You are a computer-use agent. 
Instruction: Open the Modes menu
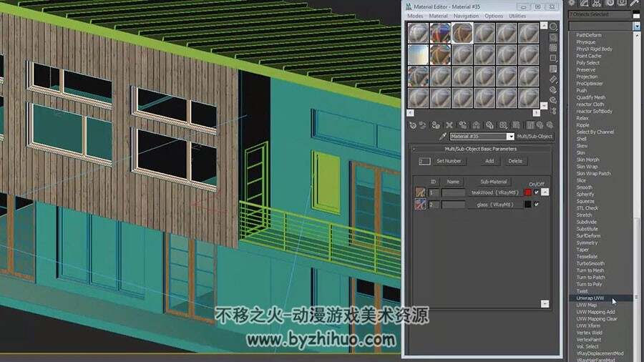(415, 16)
